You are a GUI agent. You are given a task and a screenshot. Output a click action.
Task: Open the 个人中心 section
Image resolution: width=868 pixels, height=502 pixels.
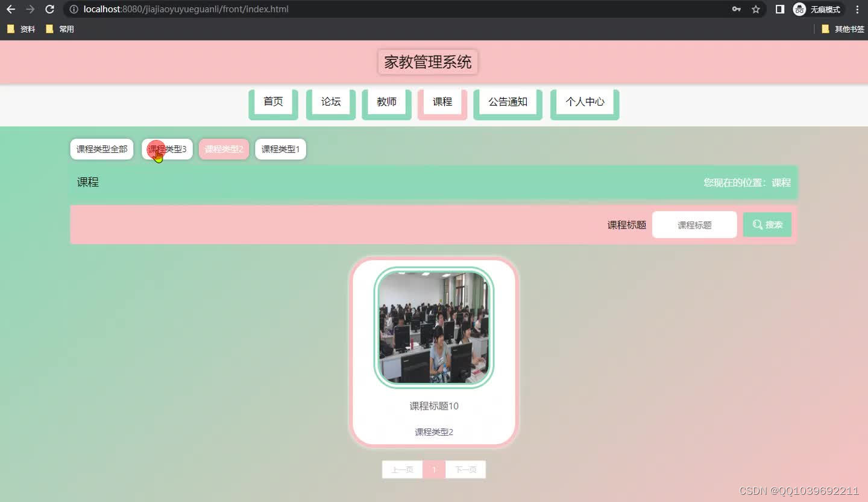(x=584, y=102)
